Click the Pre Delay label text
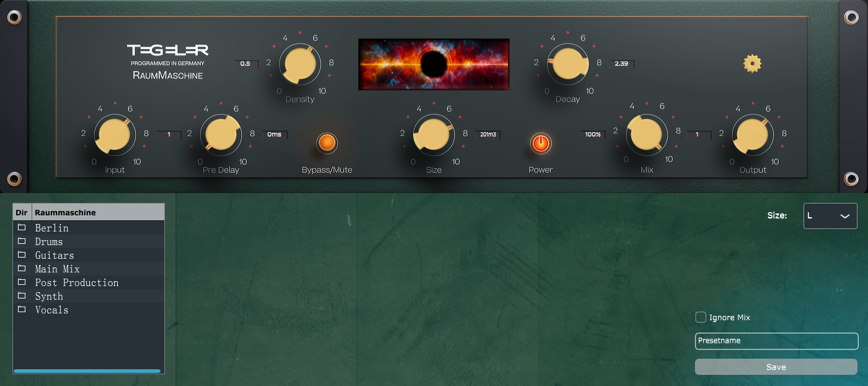 (221, 170)
